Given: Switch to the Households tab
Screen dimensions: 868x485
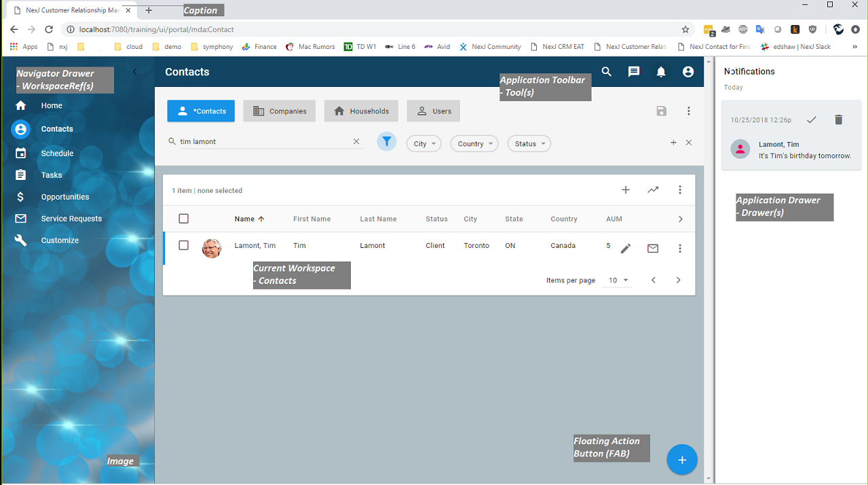Looking at the screenshot, I should [x=361, y=111].
